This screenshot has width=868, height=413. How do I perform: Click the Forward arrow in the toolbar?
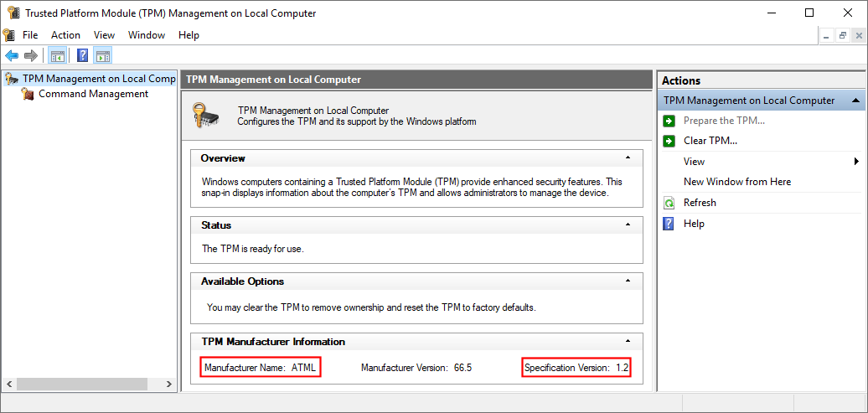[31, 56]
